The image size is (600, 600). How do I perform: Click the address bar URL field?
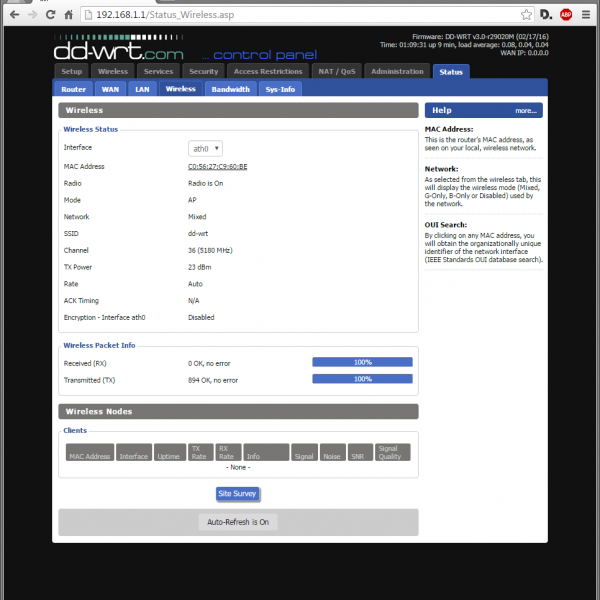300,15
